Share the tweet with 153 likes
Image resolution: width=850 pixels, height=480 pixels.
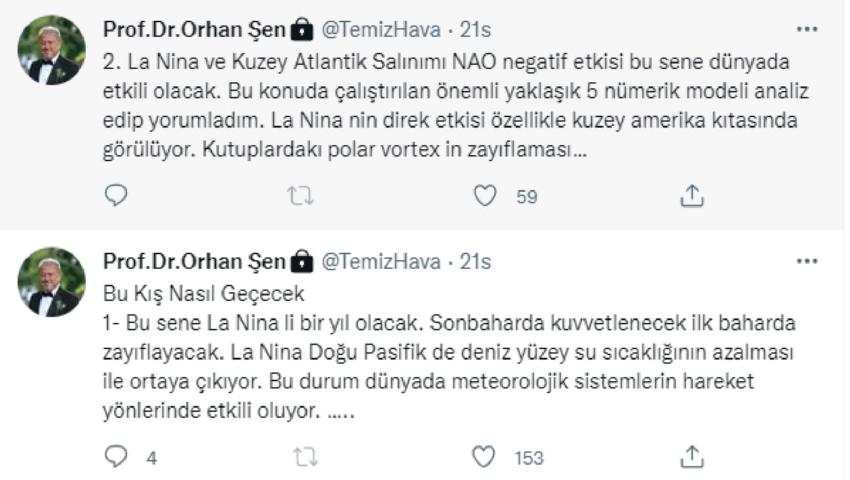click(x=692, y=457)
